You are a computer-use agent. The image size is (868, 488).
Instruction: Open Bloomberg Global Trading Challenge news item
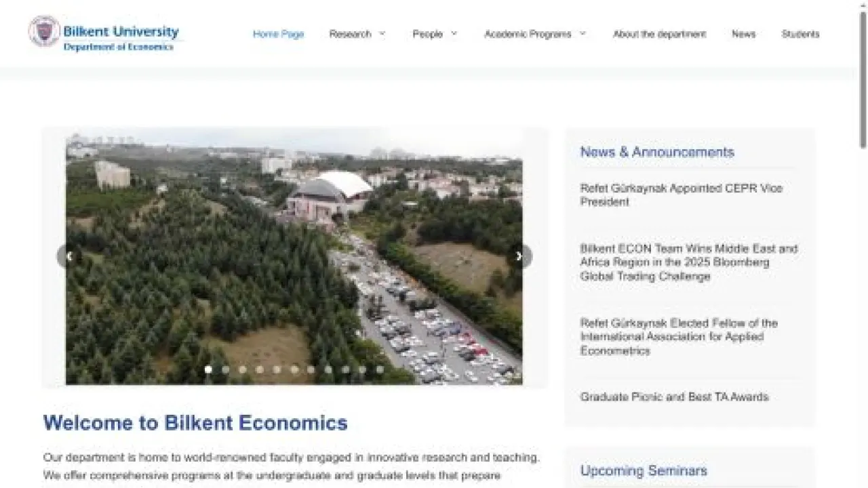click(x=688, y=262)
